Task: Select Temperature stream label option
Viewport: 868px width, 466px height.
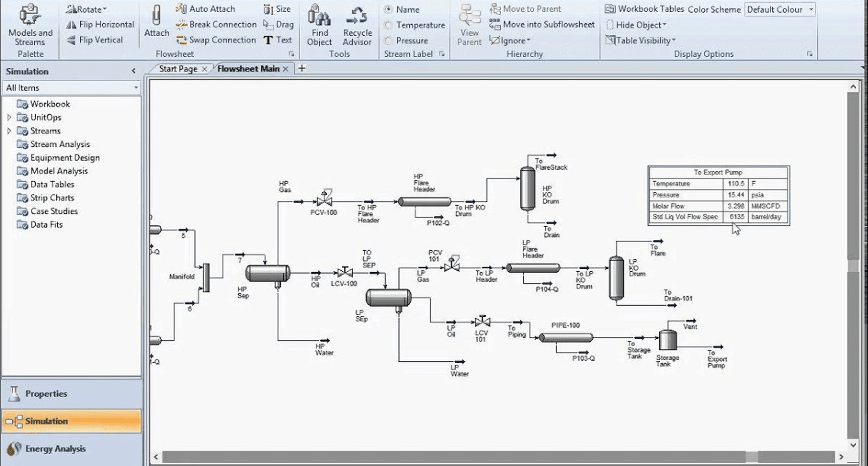Action: (x=415, y=25)
